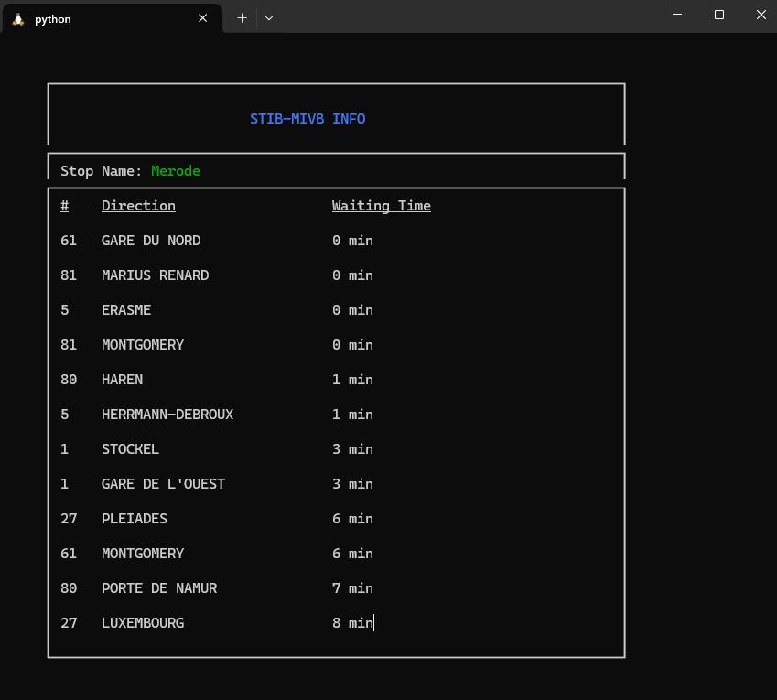Click the green Merode stop name
Screen dimensions: 777x700
click(x=176, y=171)
